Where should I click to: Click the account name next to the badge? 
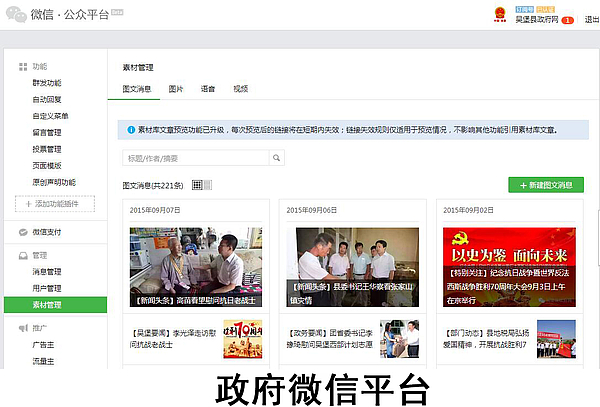(x=536, y=19)
